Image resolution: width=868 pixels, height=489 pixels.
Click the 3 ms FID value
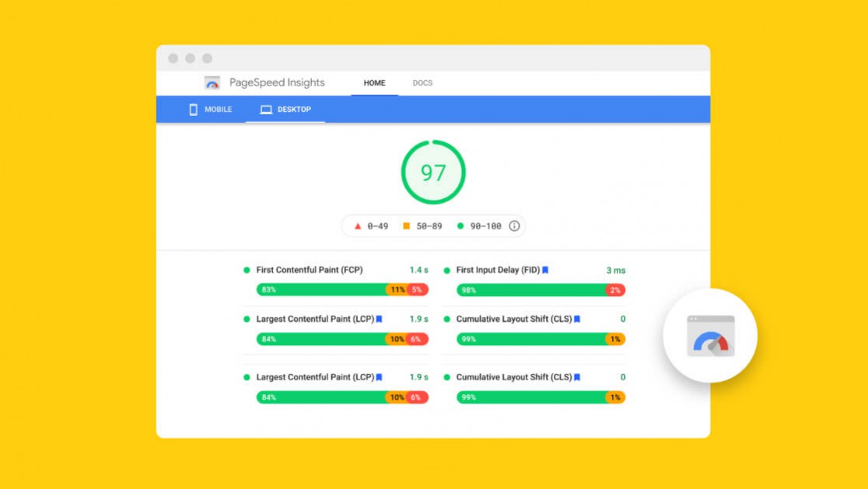615,271
